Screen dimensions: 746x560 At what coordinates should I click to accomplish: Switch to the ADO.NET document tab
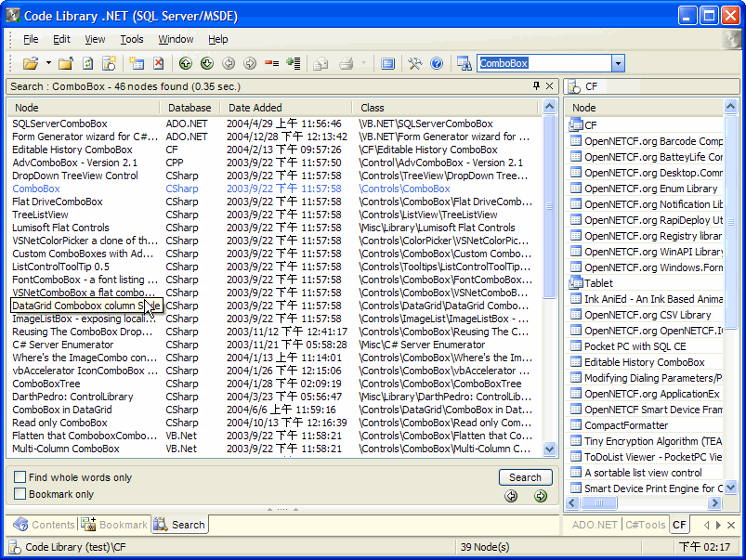tap(595, 525)
